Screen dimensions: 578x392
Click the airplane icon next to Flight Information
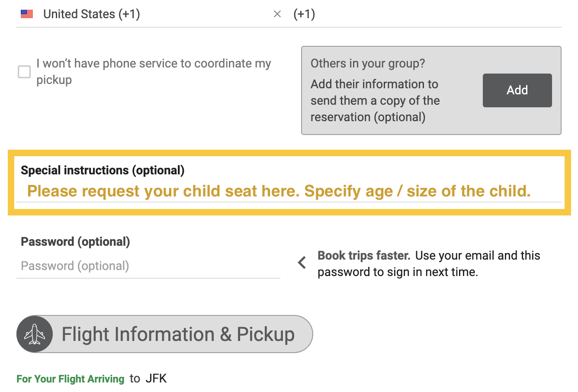35,334
